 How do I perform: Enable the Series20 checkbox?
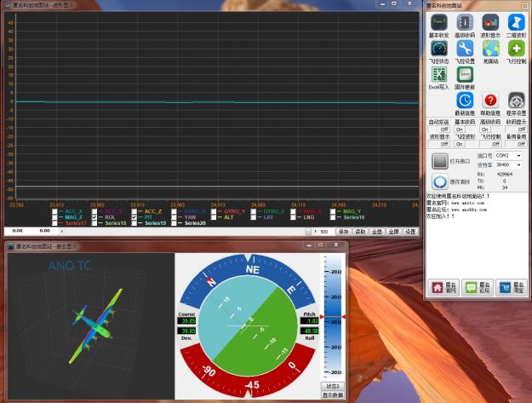[174, 223]
